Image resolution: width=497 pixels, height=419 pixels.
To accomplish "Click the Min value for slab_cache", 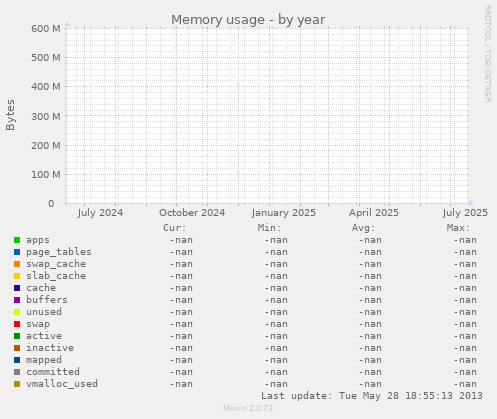I will click(276, 276).
